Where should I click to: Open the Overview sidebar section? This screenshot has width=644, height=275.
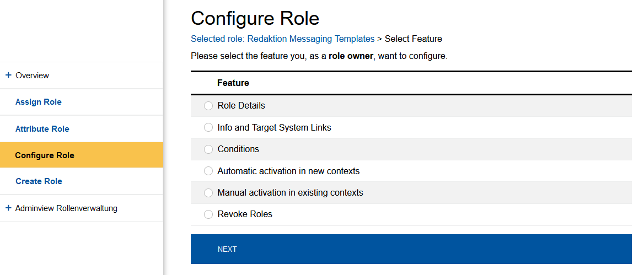(x=33, y=76)
